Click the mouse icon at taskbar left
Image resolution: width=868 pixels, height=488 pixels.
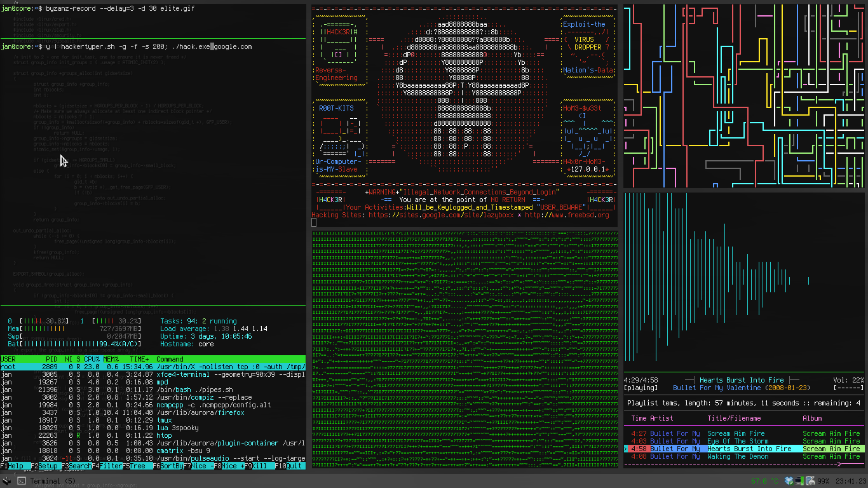click(6, 481)
